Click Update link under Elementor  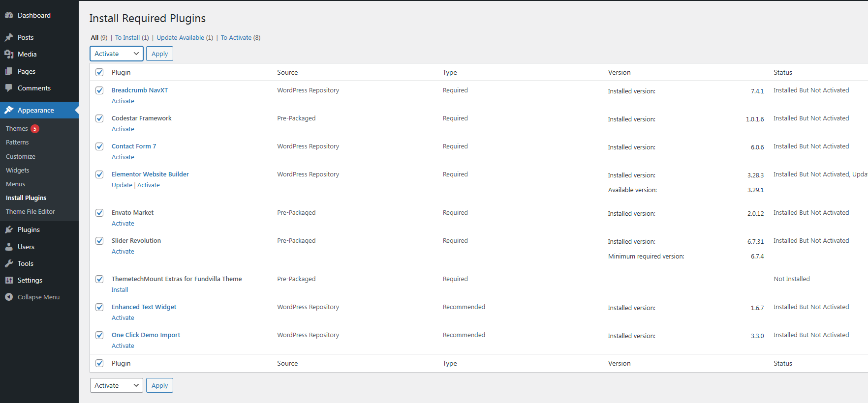122,185
